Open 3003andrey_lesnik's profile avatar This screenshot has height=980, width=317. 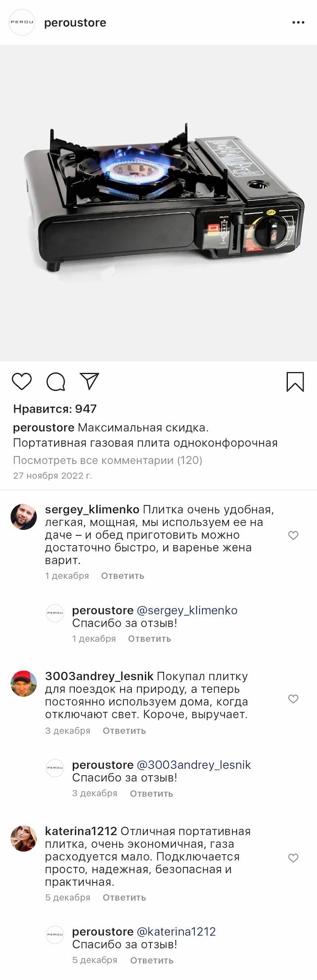(x=24, y=684)
